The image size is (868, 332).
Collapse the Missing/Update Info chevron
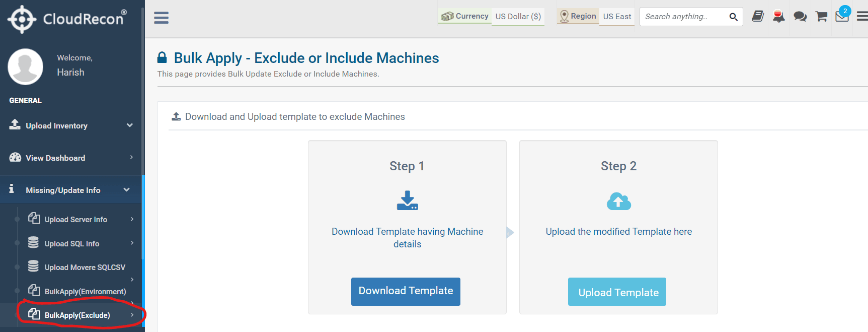pyautogui.click(x=126, y=190)
